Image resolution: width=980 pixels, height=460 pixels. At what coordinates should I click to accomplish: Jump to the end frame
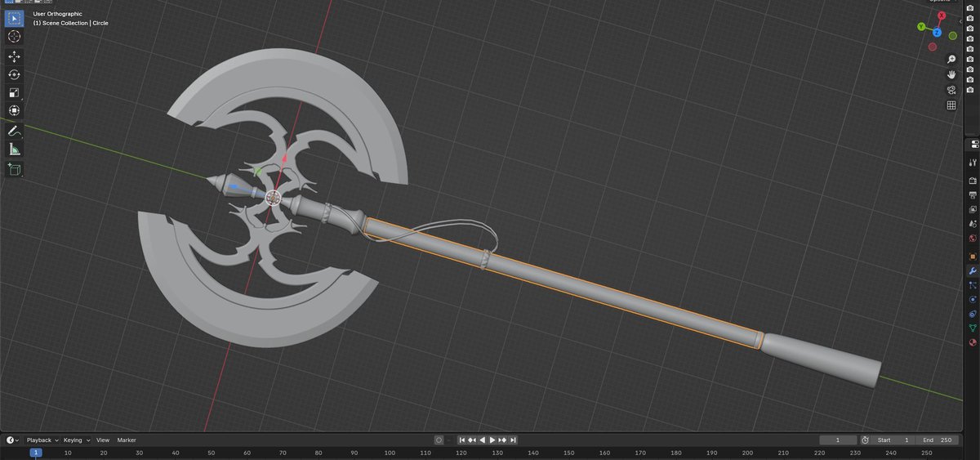click(514, 440)
